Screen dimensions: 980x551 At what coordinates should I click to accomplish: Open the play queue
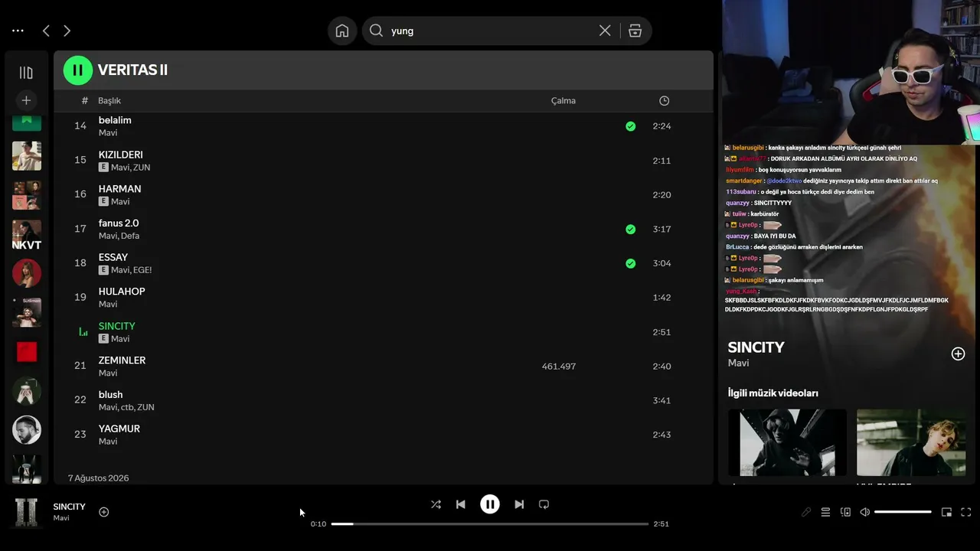pos(825,512)
